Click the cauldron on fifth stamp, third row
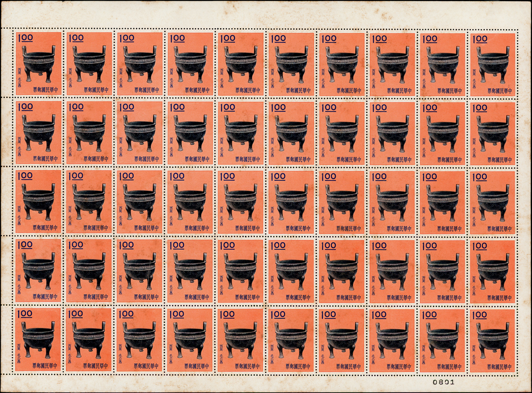The height and width of the screenshot is (393, 532). pos(240,202)
